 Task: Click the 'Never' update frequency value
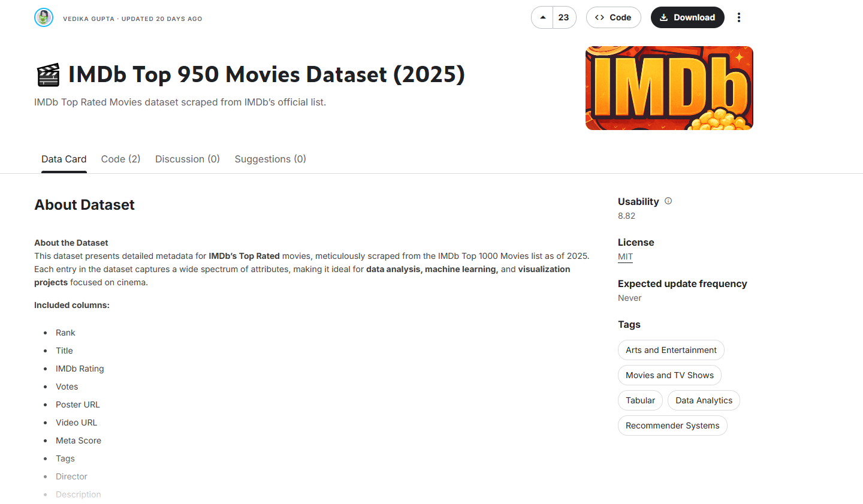629,298
